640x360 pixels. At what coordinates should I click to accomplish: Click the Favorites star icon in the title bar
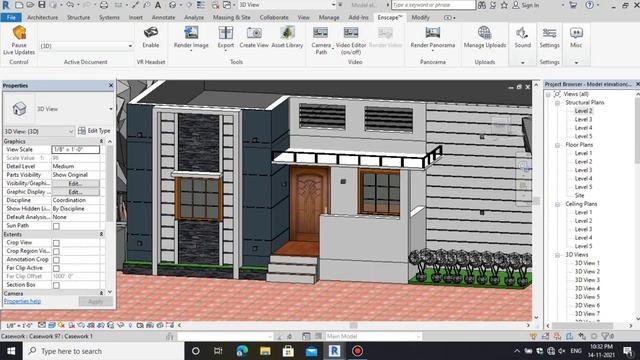click(x=504, y=5)
